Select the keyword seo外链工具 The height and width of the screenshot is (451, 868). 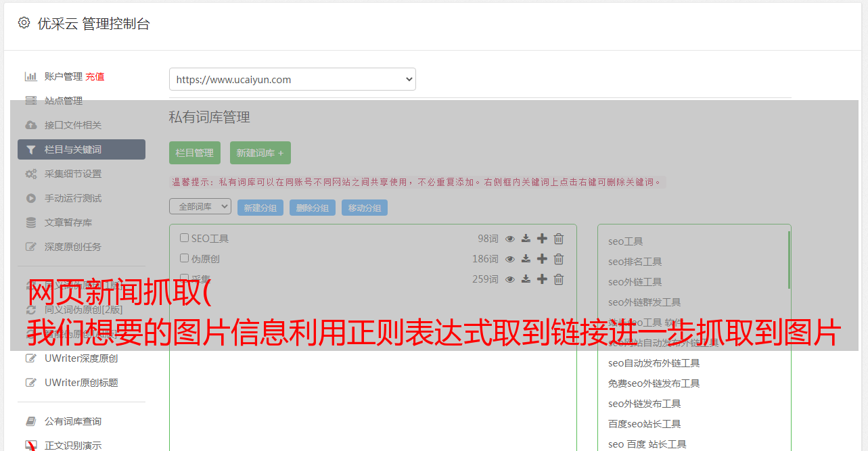click(x=635, y=282)
